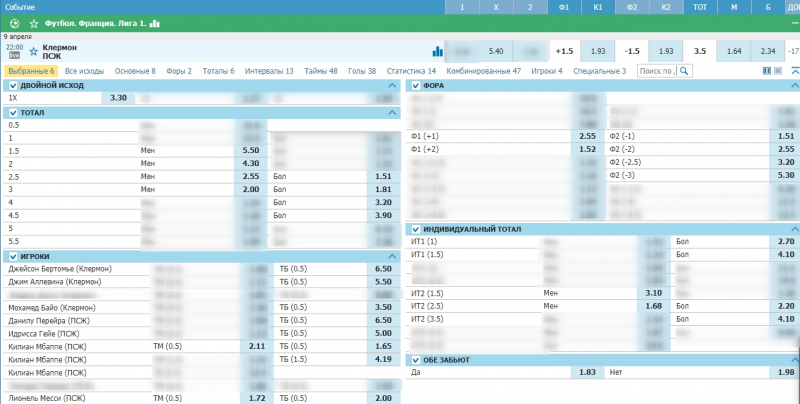Open the Тоталы 6 tab
Image resolution: width=800 pixels, height=404 pixels.
(218, 71)
